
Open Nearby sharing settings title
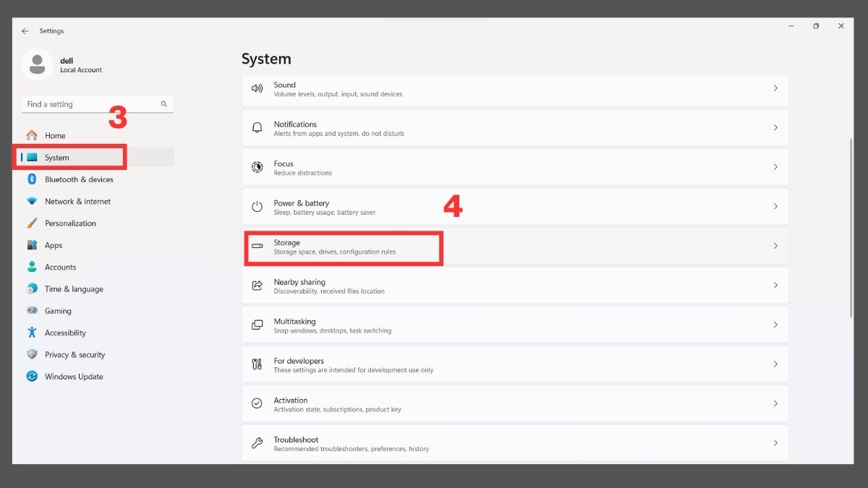(299, 282)
